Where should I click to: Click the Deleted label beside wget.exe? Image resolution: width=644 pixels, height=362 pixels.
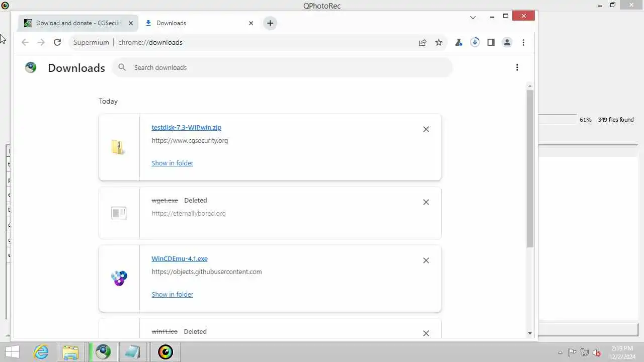click(x=196, y=200)
